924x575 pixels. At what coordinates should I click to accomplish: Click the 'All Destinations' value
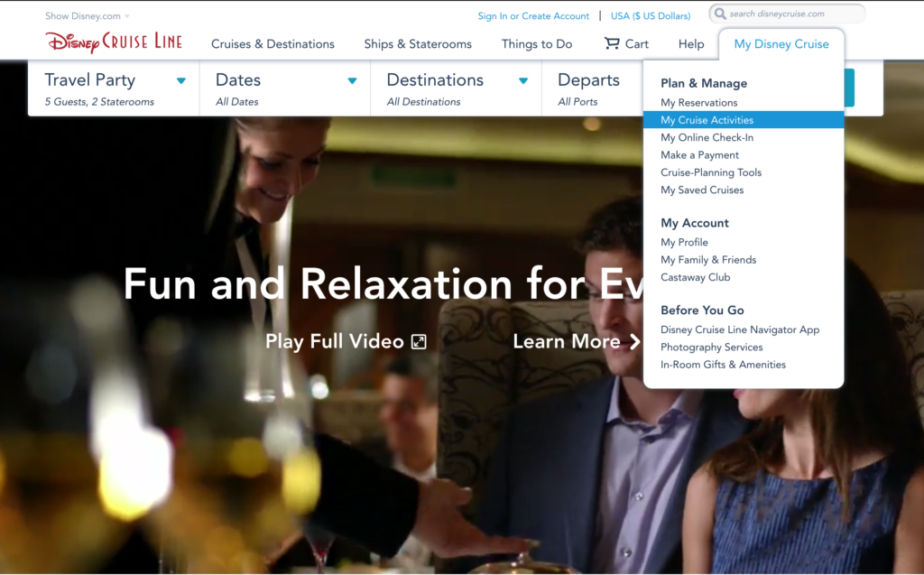(424, 102)
